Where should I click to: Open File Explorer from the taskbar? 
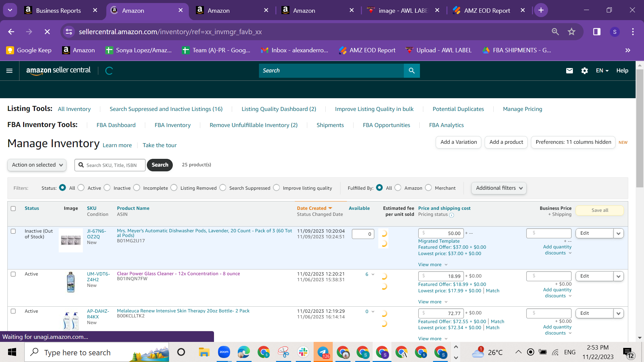click(204, 352)
